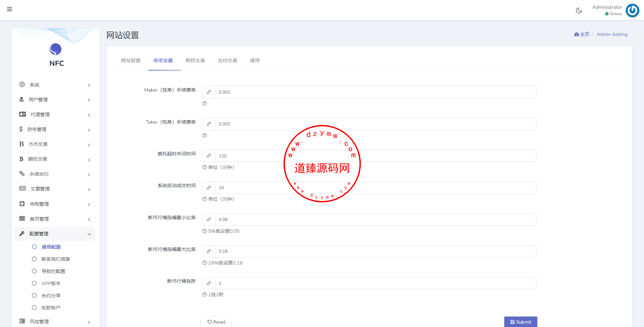This screenshot has height=327, width=644.
Task: Click the 代理管理 card icon
Action: tap(23, 114)
